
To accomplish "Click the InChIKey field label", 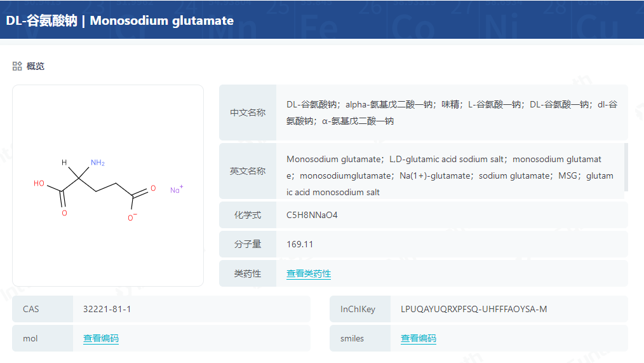I will pyautogui.click(x=358, y=309).
